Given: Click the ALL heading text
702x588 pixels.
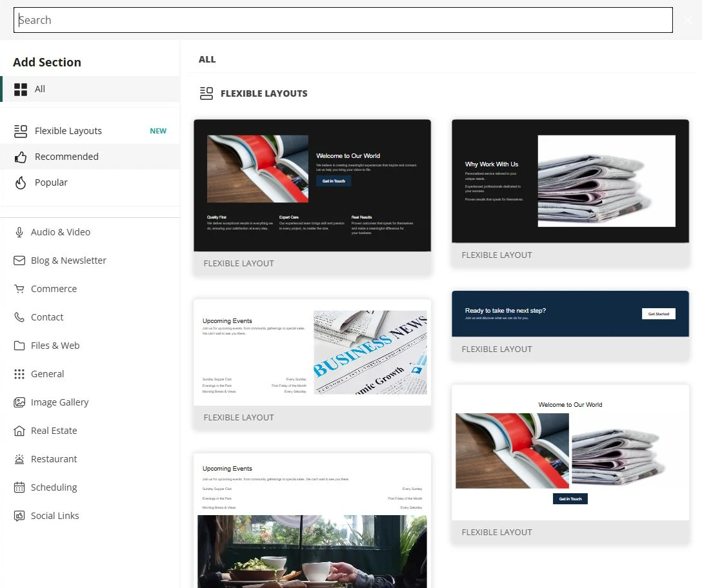Looking at the screenshot, I should (x=207, y=59).
